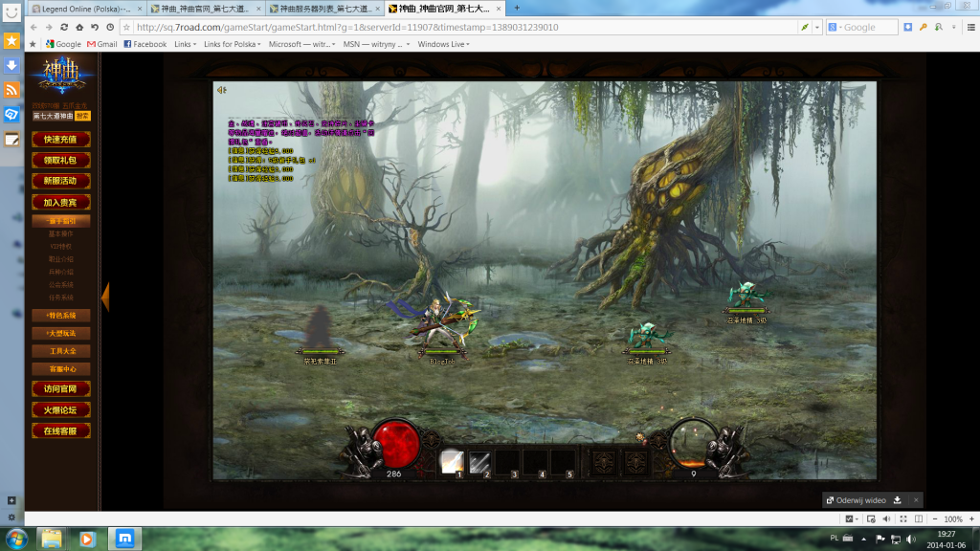This screenshot has width=980, height=551.
Task: Click the green lightning engine mode icon
Action: click(x=804, y=28)
